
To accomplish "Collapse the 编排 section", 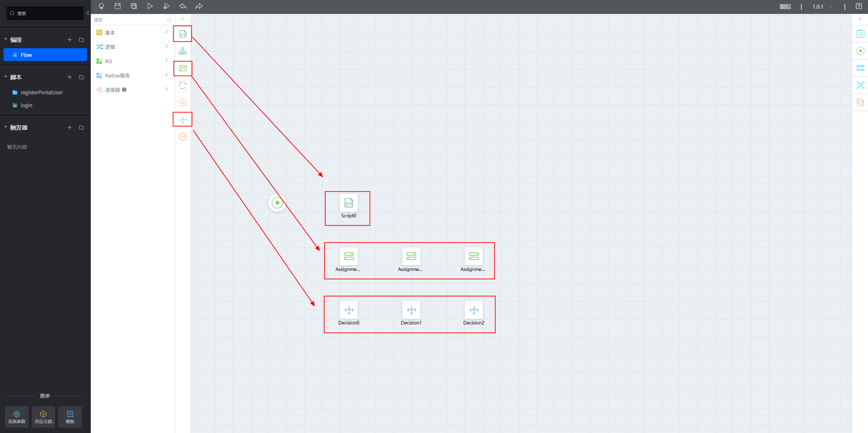I will pos(6,39).
